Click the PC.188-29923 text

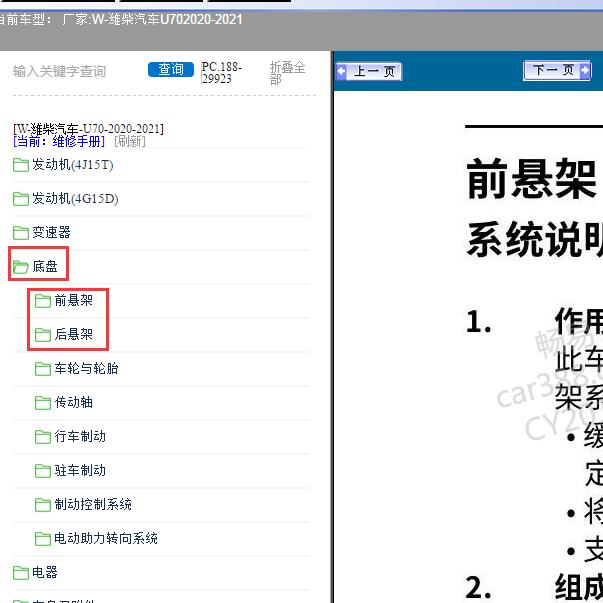(x=222, y=73)
